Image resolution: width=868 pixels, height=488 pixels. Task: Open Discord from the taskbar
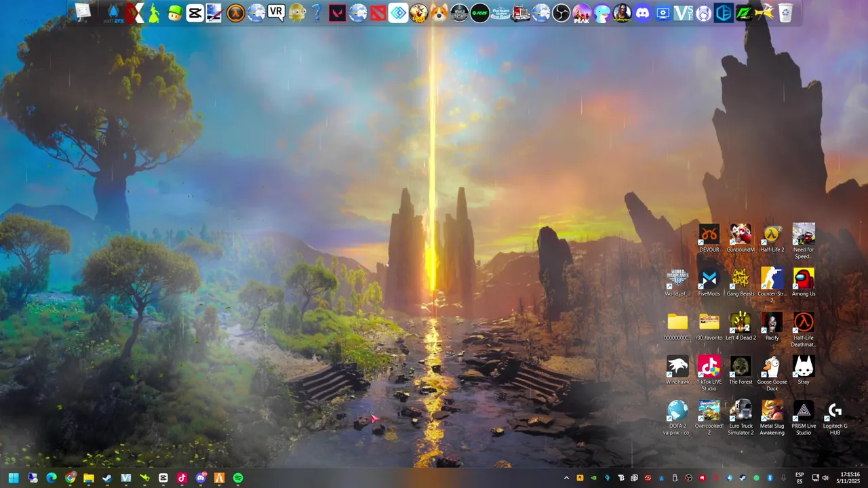[201, 478]
